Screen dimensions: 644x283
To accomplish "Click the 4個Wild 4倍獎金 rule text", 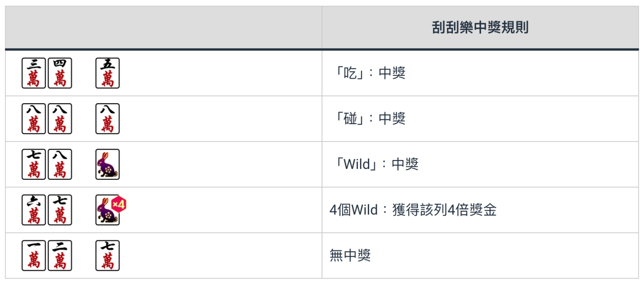I will tap(413, 210).
